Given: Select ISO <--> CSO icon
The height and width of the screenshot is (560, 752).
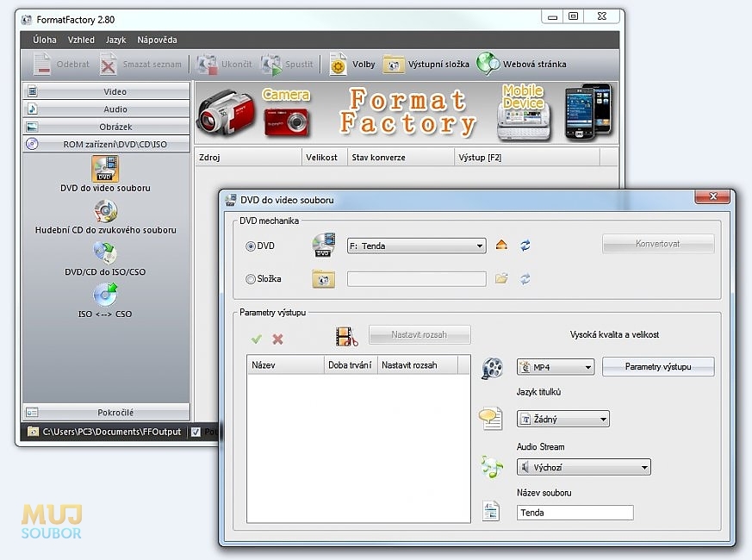Looking at the screenshot, I should pyautogui.click(x=105, y=294).
